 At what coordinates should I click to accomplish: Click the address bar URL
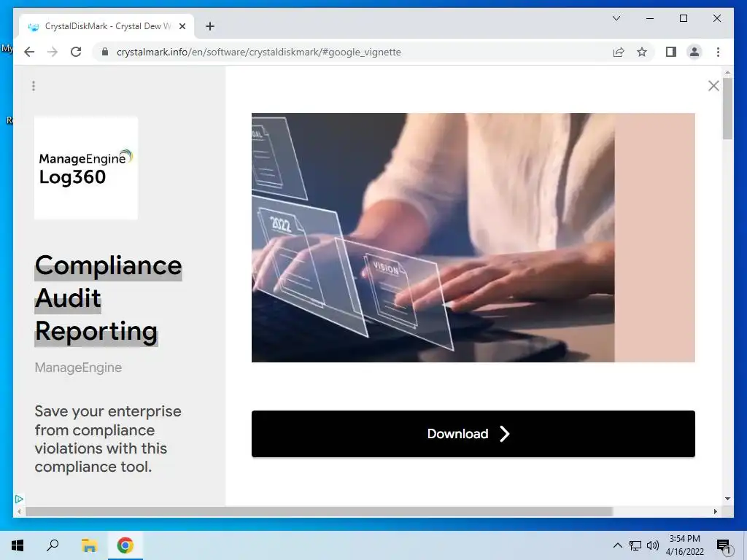pyautogui.click(x=259, y=52)
